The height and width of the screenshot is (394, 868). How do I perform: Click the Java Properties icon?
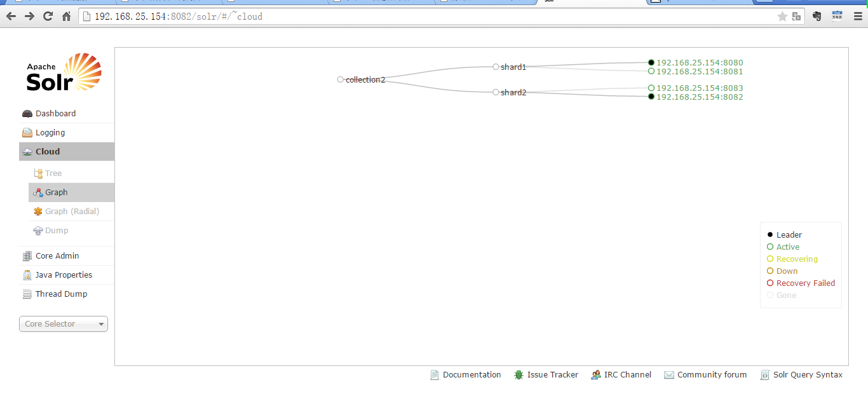click(27, 275)
